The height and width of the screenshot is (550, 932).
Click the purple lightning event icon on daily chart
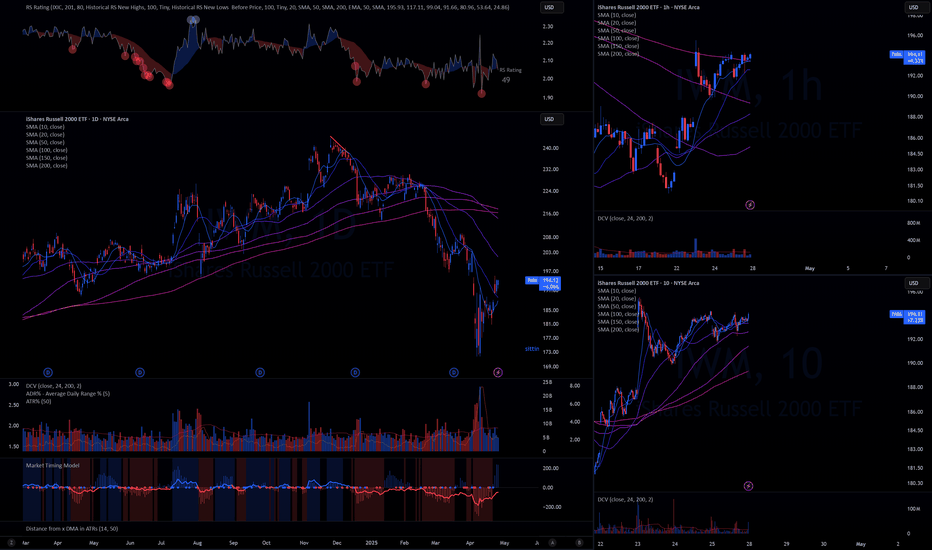(x=498, y=372)
